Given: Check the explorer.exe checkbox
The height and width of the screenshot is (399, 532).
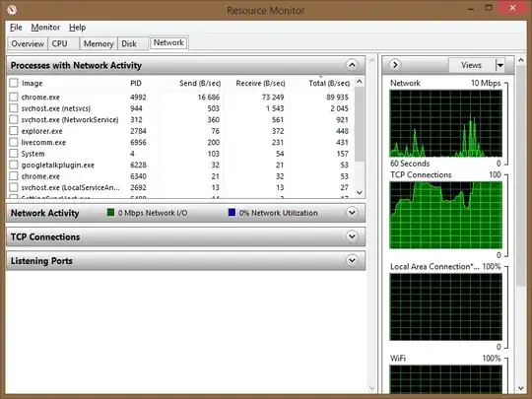Looking at the screenshot, I should pyautogui.click(x=14, y=131).
